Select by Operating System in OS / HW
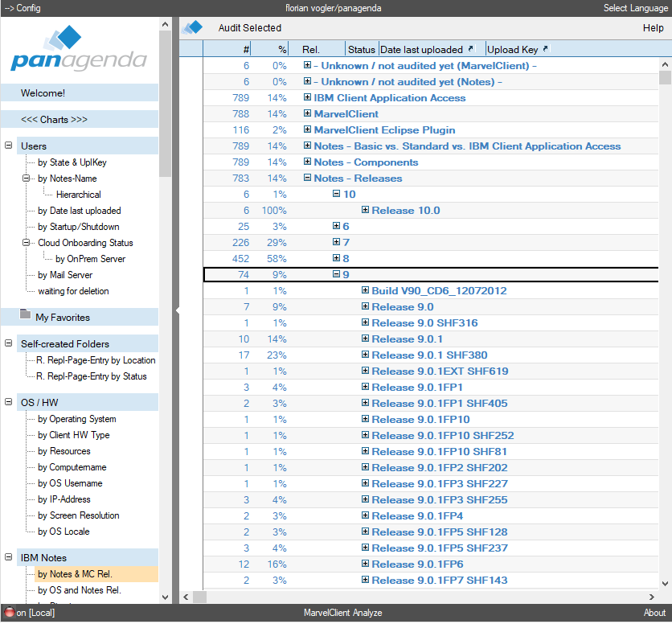This screenshot has height=624, width=672. [x=76, y=419]
